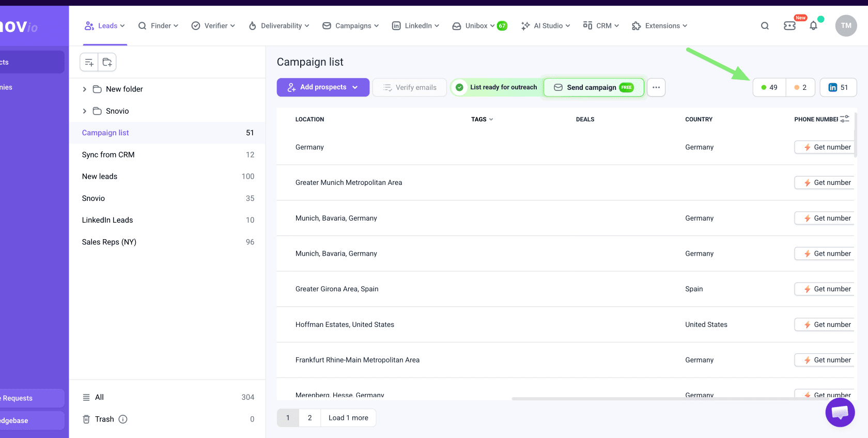Click the Trash info icon
This screenshot has width=868, height=438.
click(123, 419)
